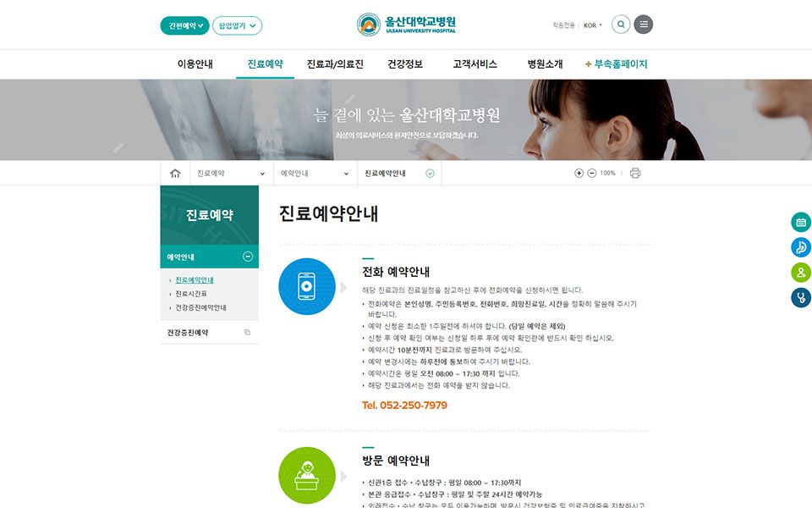The height and width of the screenshot is (508, 812).
Task: Open the dark blue stethoscope quick icon
Action: click(x=801, y=297)
